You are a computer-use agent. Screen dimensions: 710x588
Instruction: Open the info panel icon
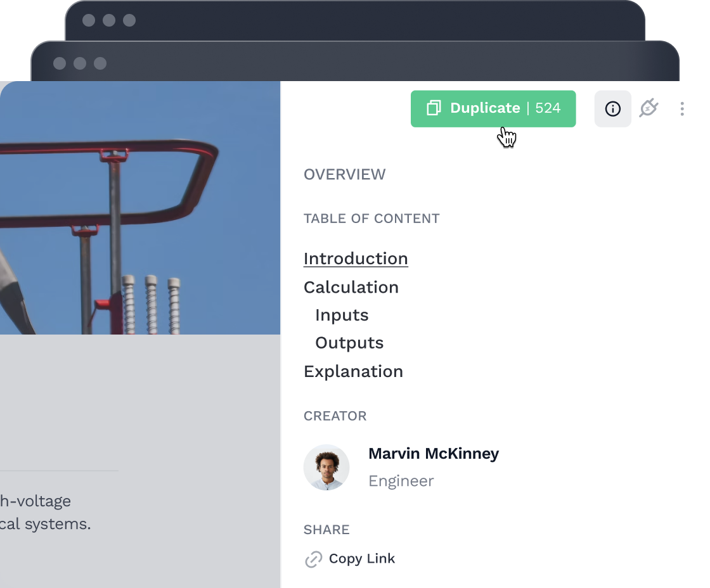[612, 109]
